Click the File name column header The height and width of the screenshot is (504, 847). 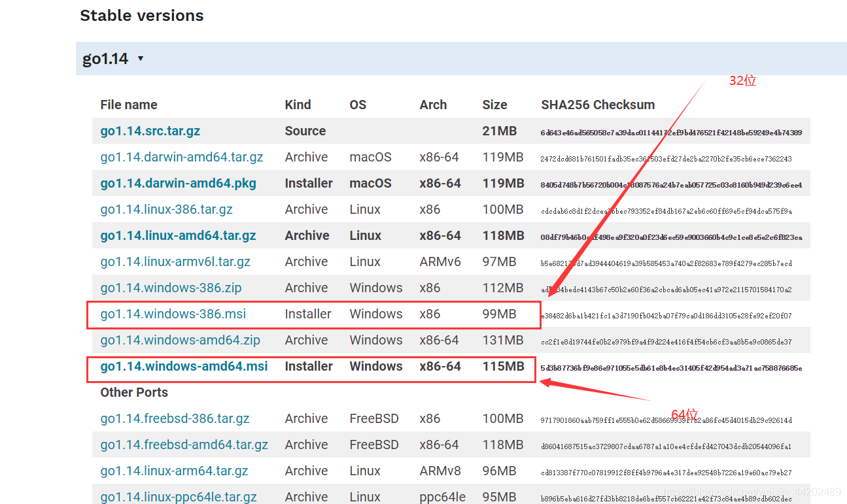coord(129,105)
